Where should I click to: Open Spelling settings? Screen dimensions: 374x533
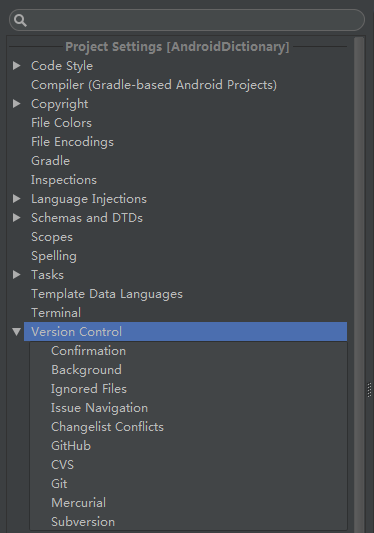54,256
